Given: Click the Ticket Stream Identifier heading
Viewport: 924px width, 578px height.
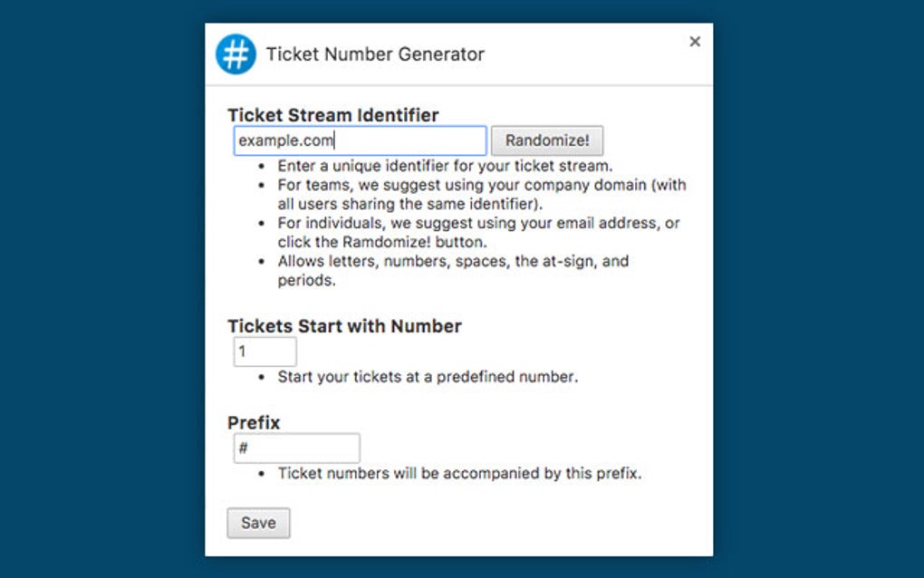Looking at the screenshot, I should [332, 115].
